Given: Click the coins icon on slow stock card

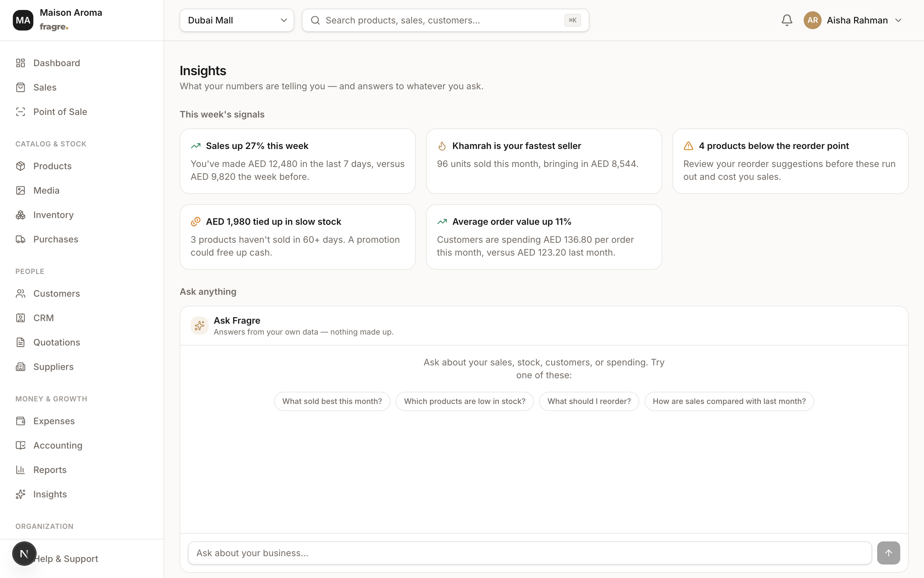Looking at the screenshot, I should (x=195, y=222).
